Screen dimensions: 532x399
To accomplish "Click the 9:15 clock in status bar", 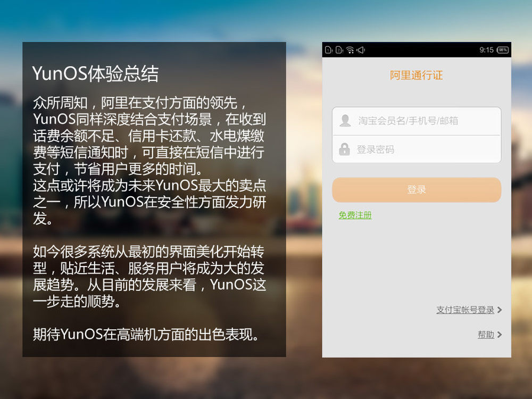I will coord(486,50).
